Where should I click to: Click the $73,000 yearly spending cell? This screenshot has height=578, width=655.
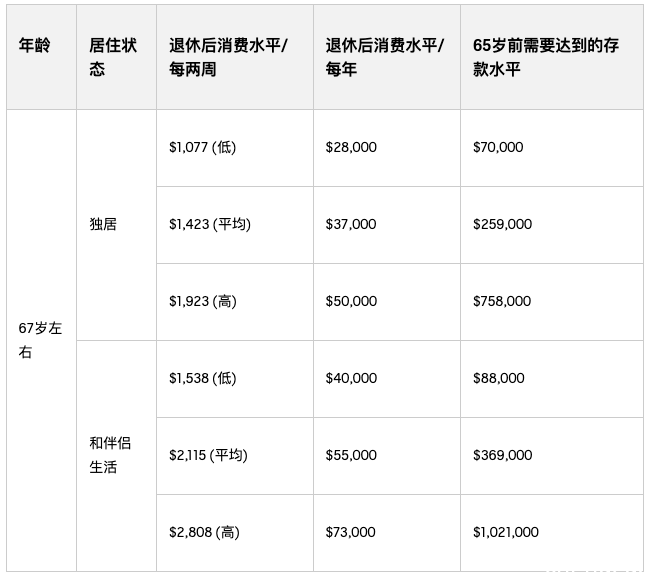387,533
